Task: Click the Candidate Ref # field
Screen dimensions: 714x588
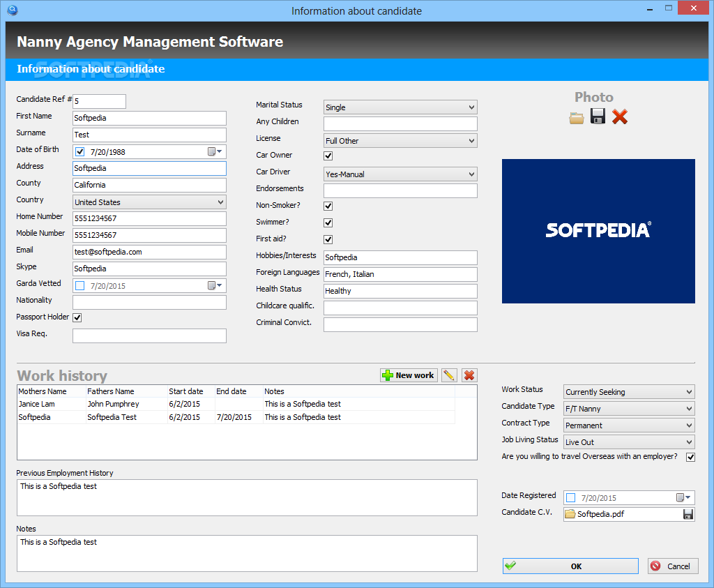Action: tap(99, 101)
